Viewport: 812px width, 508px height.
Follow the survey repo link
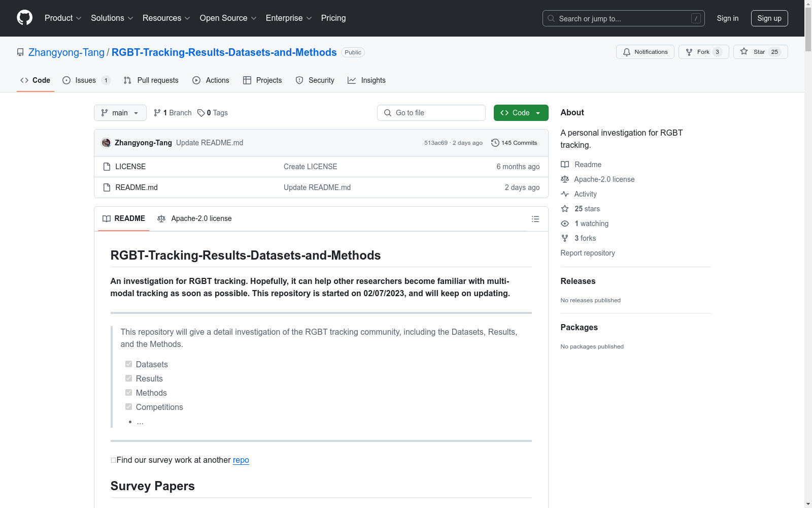click(241, 460)
